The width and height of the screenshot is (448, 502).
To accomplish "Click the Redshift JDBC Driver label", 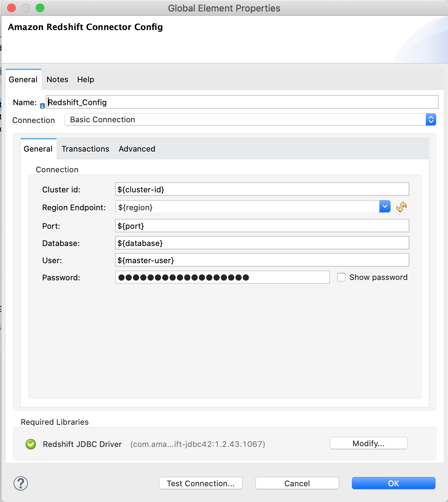I will 82,444.
